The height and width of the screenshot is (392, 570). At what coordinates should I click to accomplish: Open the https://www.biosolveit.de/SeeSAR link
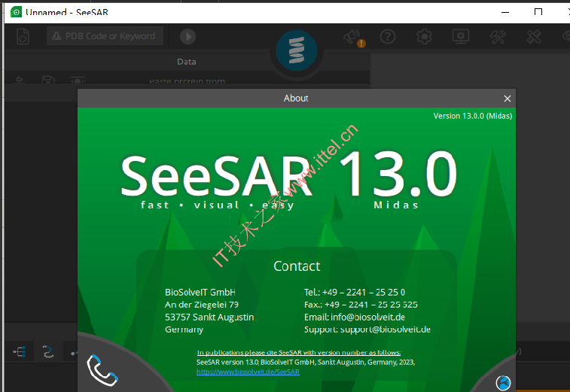click(x=248, y=372)
